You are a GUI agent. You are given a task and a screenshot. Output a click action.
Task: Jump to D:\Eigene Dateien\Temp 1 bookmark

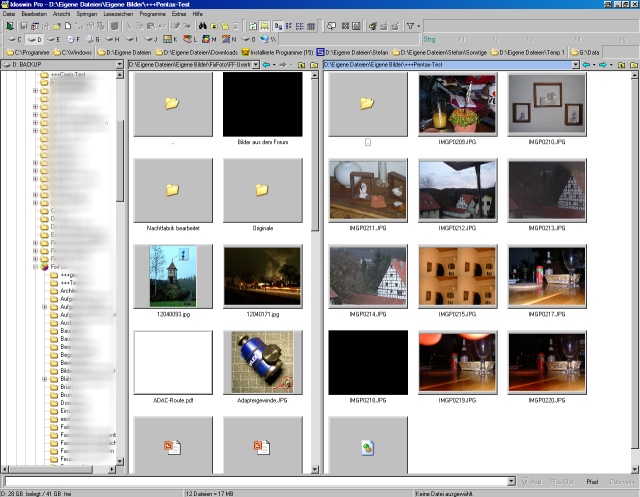pos(527,52)
